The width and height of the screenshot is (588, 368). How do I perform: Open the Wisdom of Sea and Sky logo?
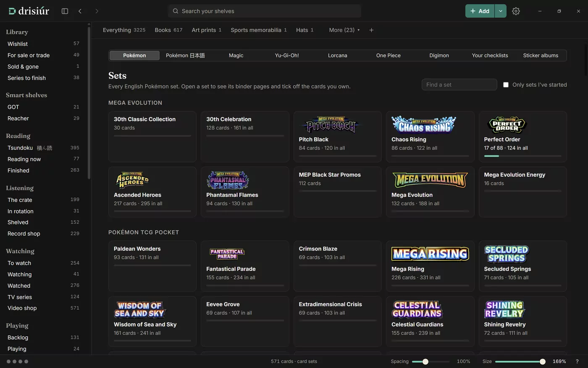140,310
